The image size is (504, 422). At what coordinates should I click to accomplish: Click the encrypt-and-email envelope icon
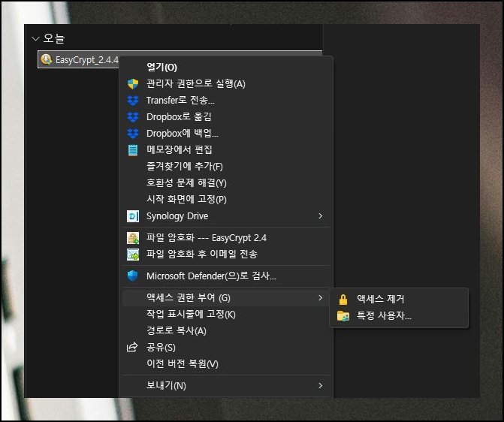point(133,255)
